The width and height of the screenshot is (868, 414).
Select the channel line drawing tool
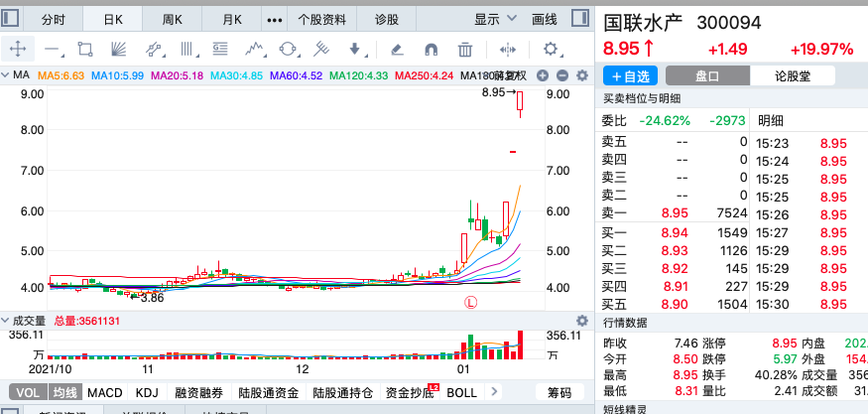click(x=155, y=50)
